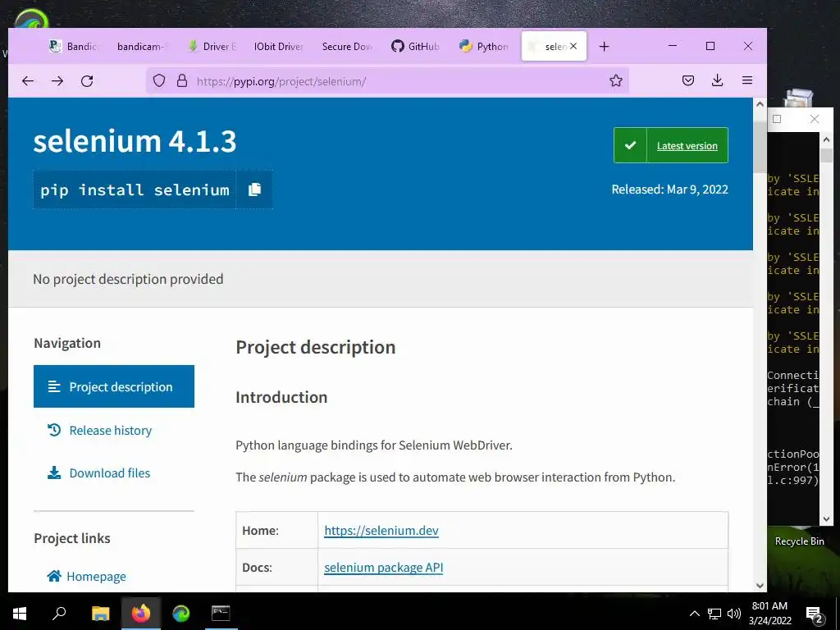
Task: Click the padlock site security icon
Action: point(182,81)
